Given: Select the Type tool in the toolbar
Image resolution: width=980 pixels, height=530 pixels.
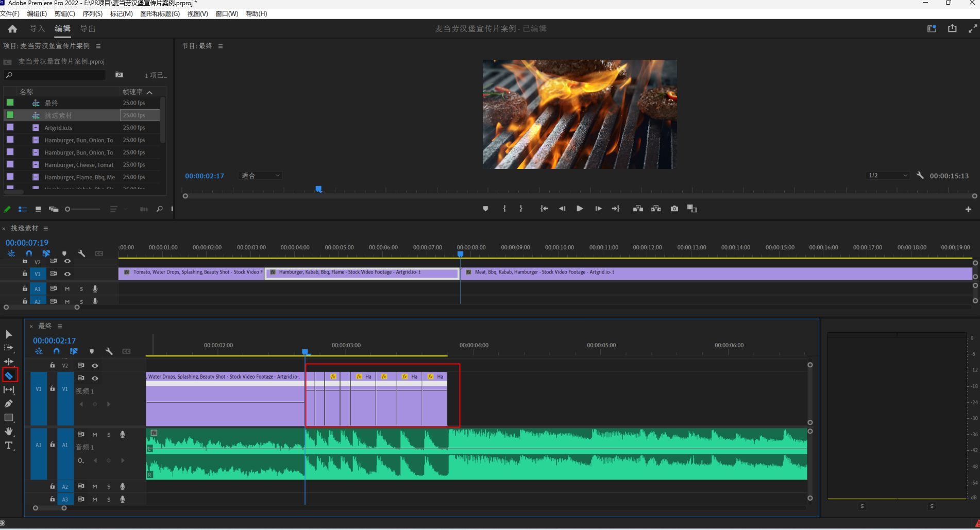Looking at the screenshot, I should pos(9,446).
